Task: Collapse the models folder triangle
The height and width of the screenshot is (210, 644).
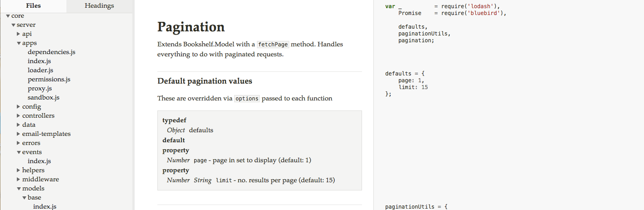Action: point(19,189)
